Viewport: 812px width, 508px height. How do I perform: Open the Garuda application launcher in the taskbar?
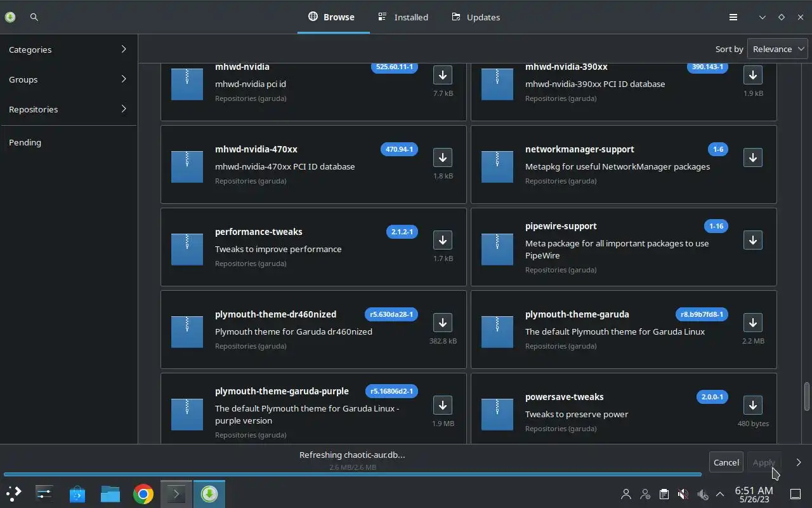[14, 493]
